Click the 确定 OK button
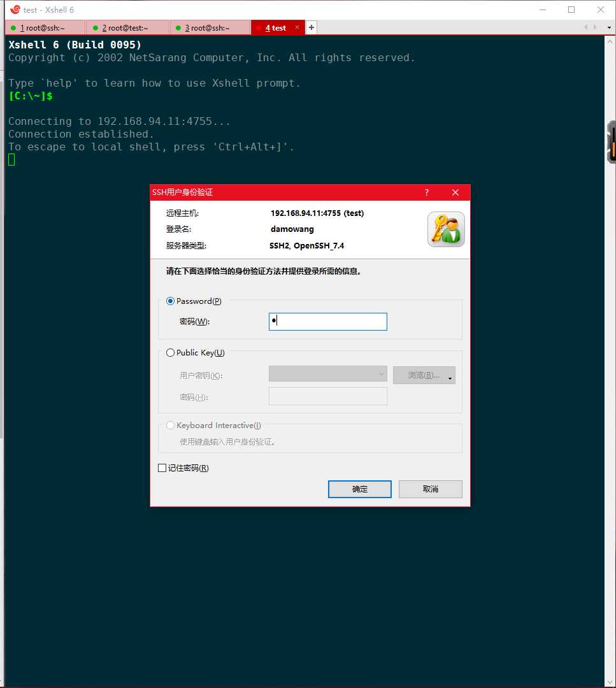616x688 pixels. pyautogui.click(x=360, y=489)
